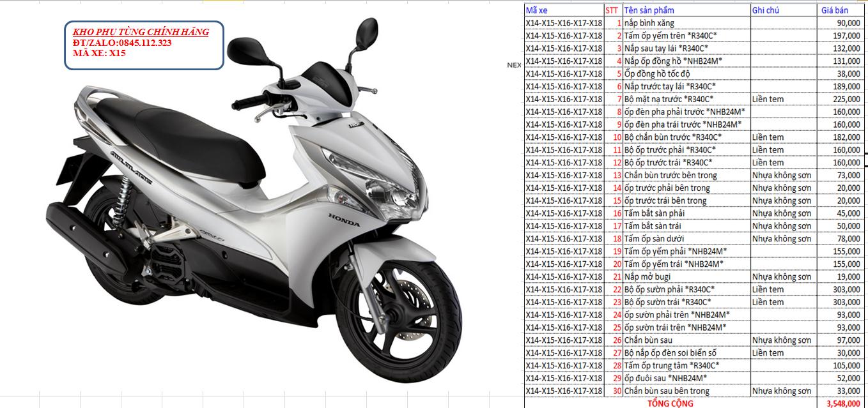This screenshot has width=868, height=408.
Task: Select the '189,000' price cell
Action: coord(839,86)
